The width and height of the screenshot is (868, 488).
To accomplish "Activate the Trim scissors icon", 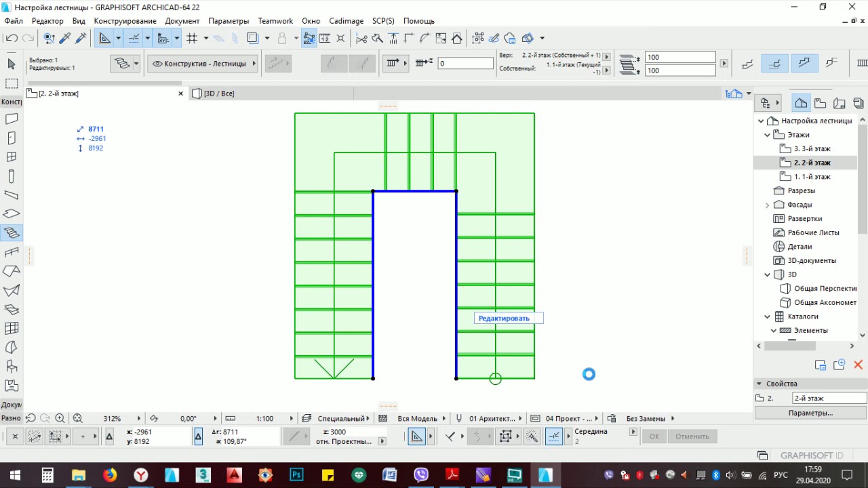I will (x=361, y=39).
